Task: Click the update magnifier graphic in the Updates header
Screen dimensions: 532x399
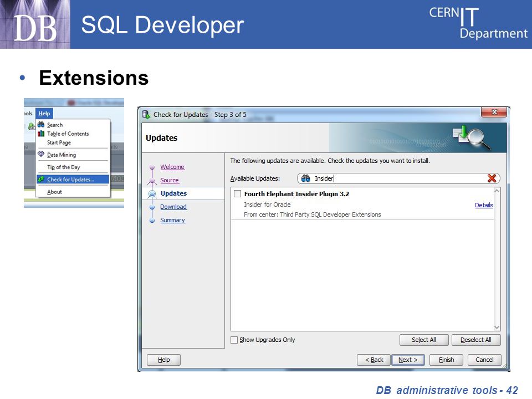Action: point(472,138)
